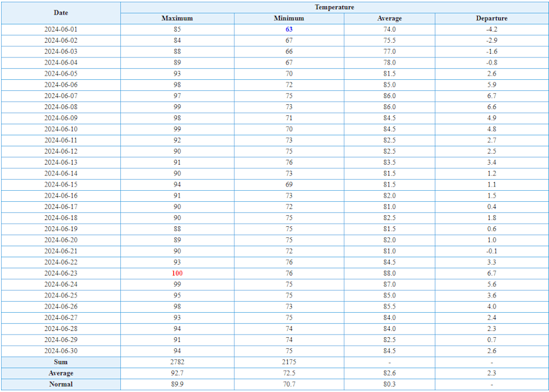Click average value 83.5
Screen dimensions: 549x392
click(389, 163)
